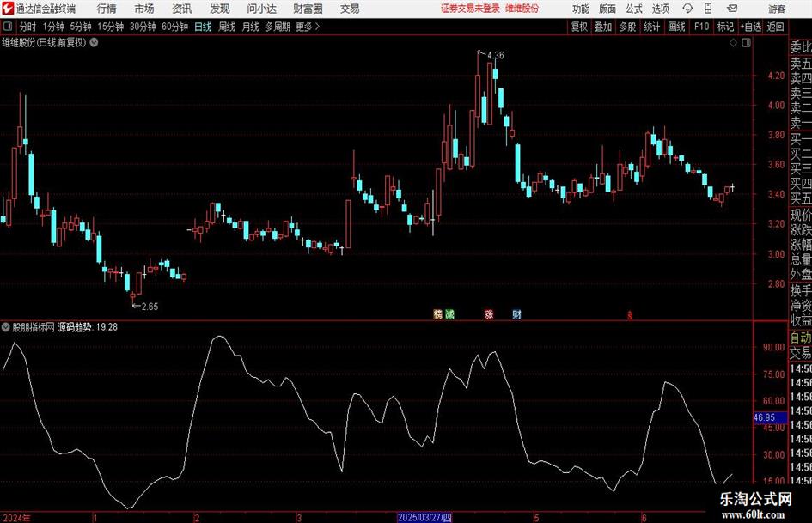Expand the 股朋指标网 indicator dropdown arrow
This screenshot has height=523, width=812.
tap(6, 327)
